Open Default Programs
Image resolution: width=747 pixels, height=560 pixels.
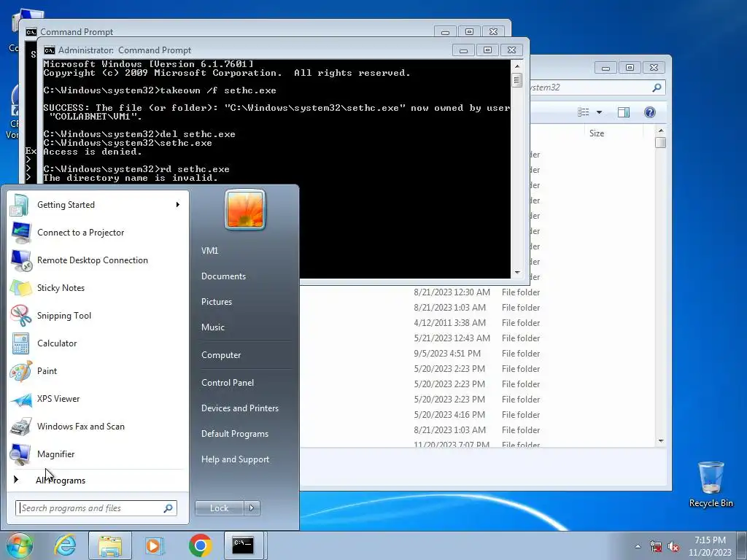[235, 434]
